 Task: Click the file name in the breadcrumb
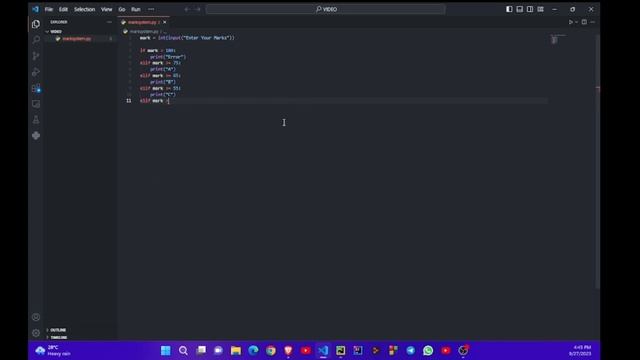click(144, 31)
